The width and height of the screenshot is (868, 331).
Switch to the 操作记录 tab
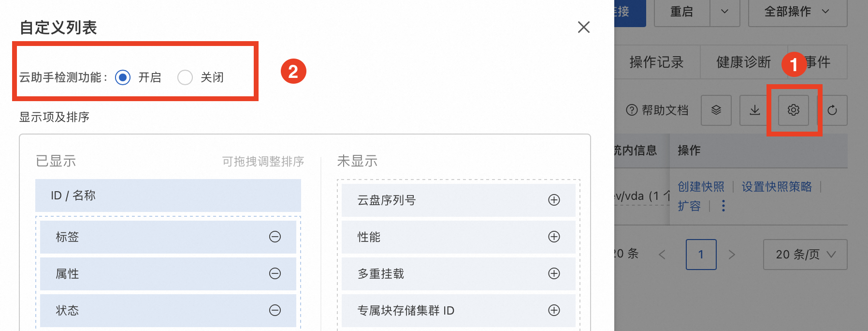[x=656, y=62]
